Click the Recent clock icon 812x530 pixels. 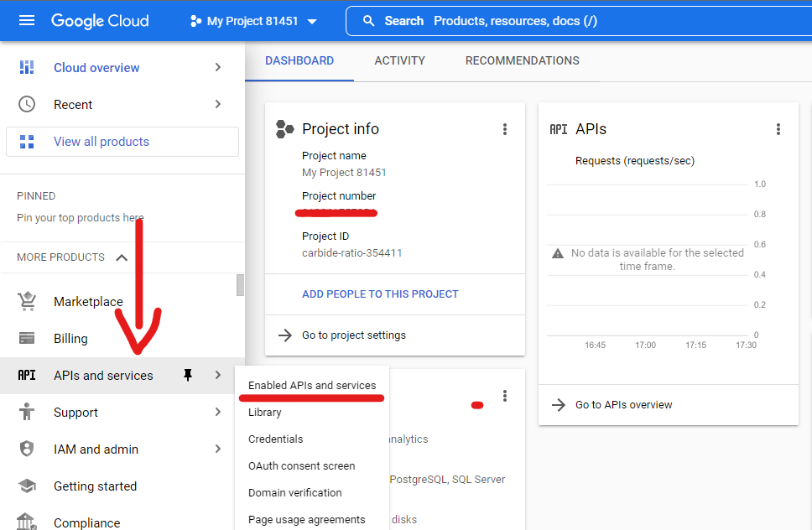(27, 105)
